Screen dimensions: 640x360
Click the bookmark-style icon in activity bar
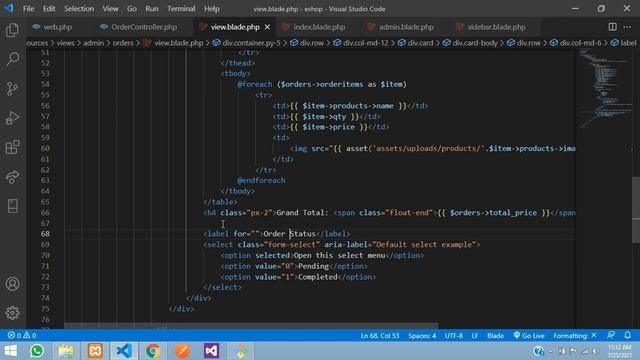click(x=12, y=206)
